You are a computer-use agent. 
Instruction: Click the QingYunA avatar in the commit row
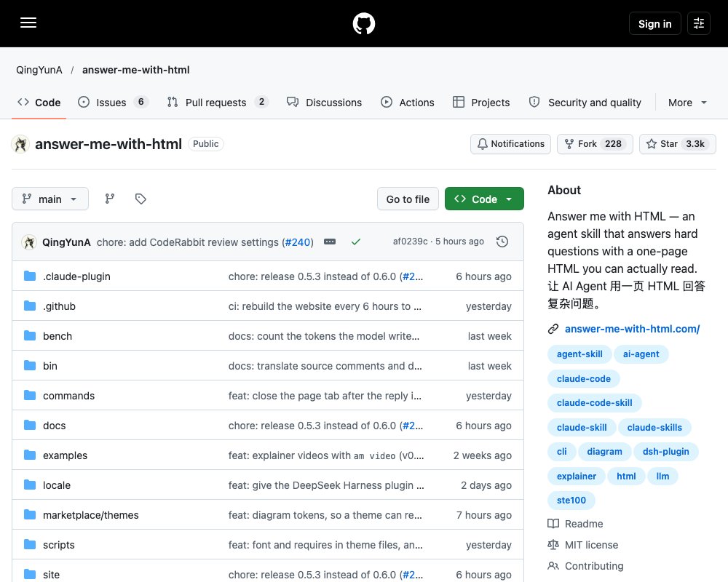pyautogui.click(x=29, y=242)
